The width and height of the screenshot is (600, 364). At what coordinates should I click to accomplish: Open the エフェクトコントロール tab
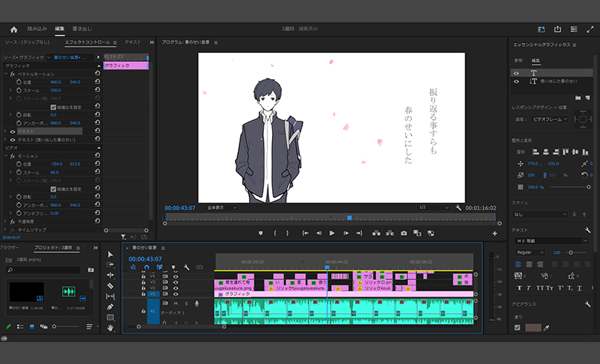(x=87, y=42)
